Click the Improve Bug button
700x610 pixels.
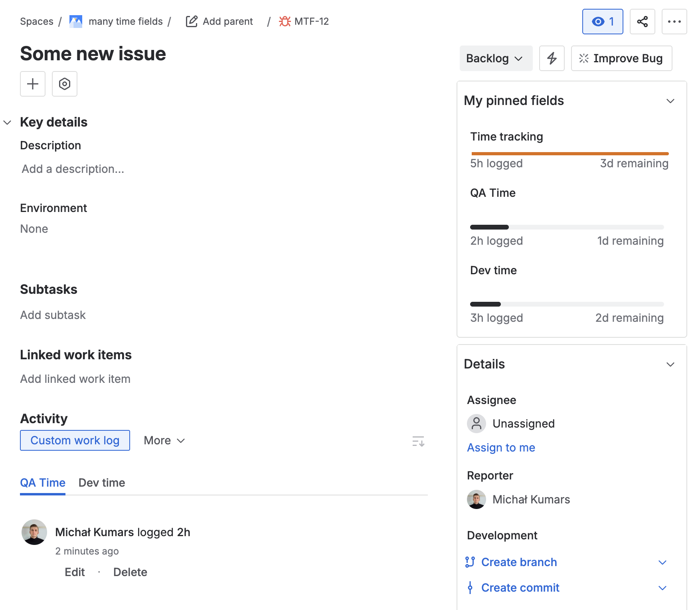coord(621,58)
